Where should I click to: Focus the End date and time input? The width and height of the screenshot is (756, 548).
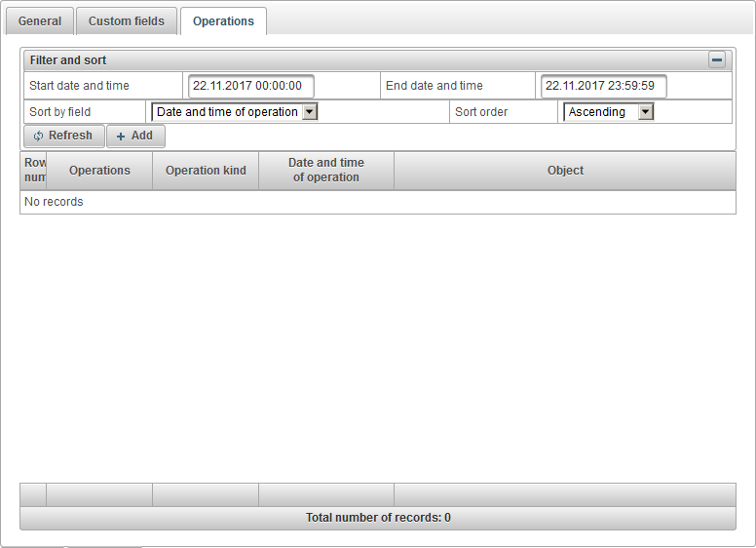pos(603,86)
